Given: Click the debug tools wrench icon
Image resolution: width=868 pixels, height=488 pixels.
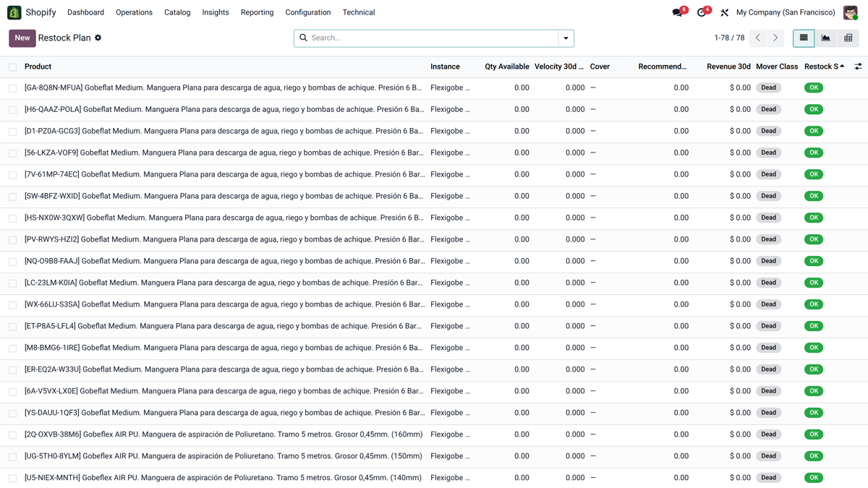Looking at the screenshot, I should point(724,12).
